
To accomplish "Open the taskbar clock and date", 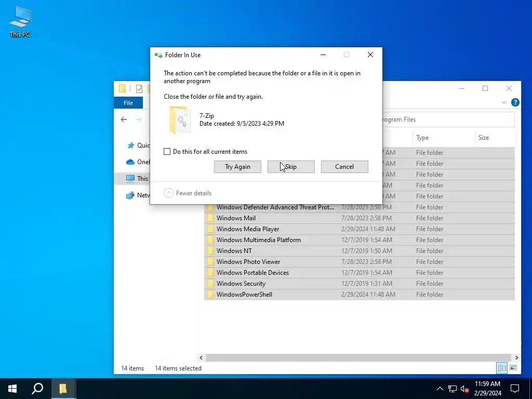I will (x=487, y=389).
